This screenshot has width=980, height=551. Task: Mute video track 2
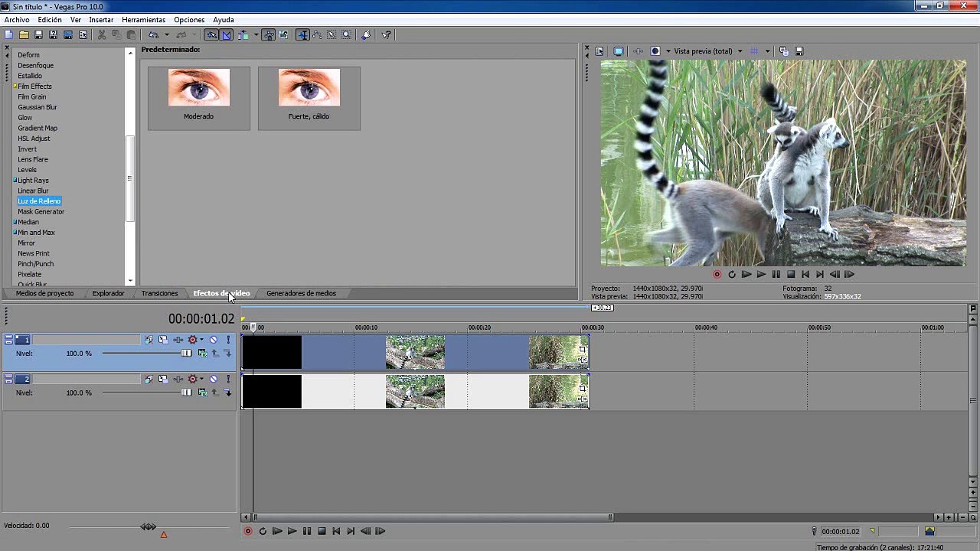click(214, 379)
